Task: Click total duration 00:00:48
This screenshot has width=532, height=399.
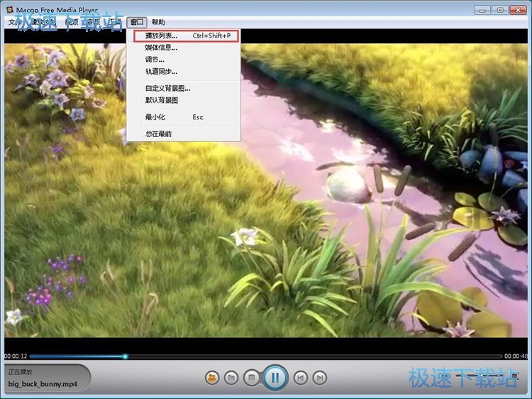Action: click(x=516, y=356)
